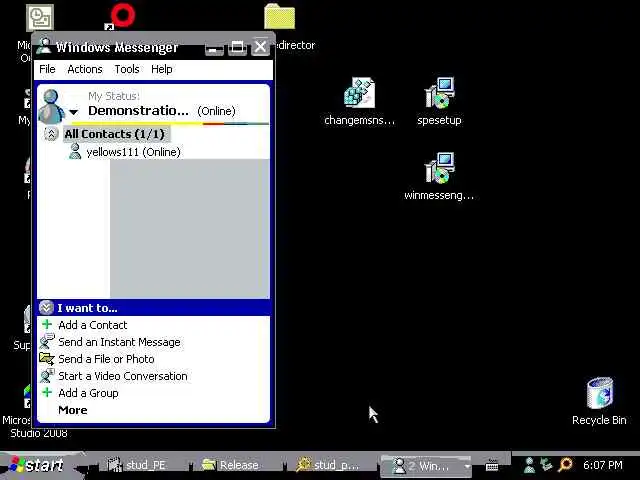The height and width of the screenshot is (480, 640).
Task: Click the Messenger buddy tray icon
Action: click(529, 465)
